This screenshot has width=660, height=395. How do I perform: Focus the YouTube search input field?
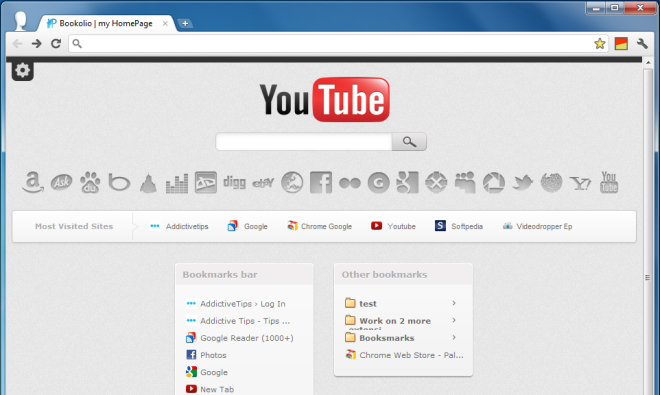304,141
